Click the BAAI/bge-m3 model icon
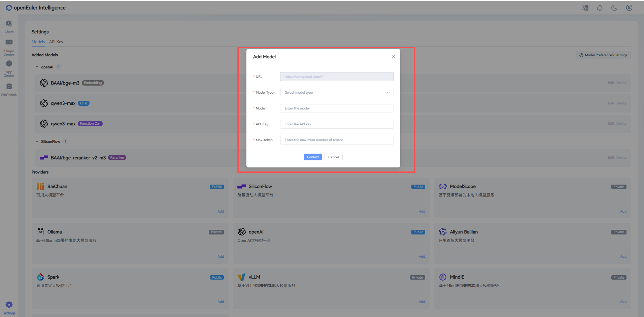 pyautogui.click(x=44, y=83)
